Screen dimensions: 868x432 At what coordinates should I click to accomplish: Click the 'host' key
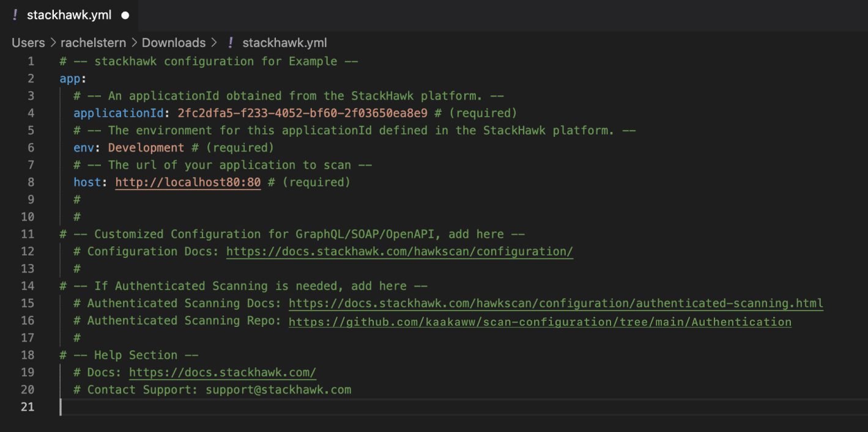(x=87, y=182)
